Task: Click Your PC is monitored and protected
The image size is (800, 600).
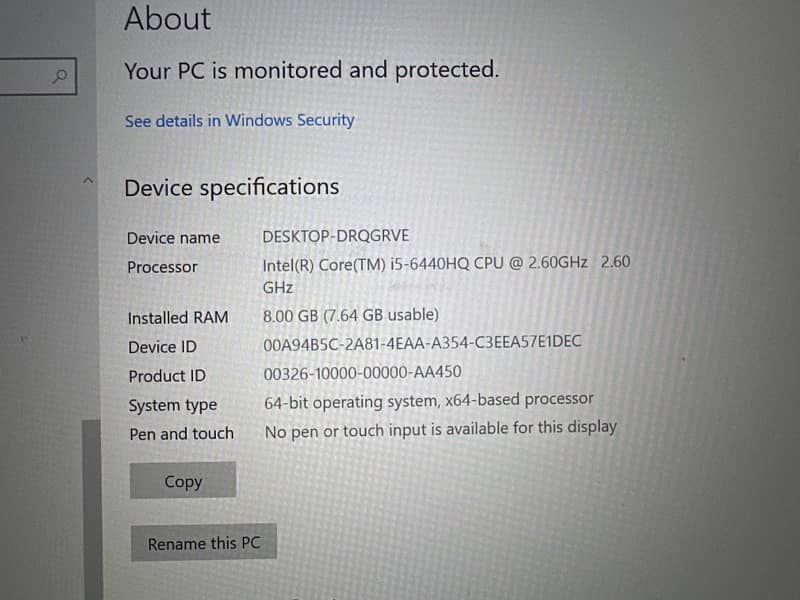Action: [311, 70]
